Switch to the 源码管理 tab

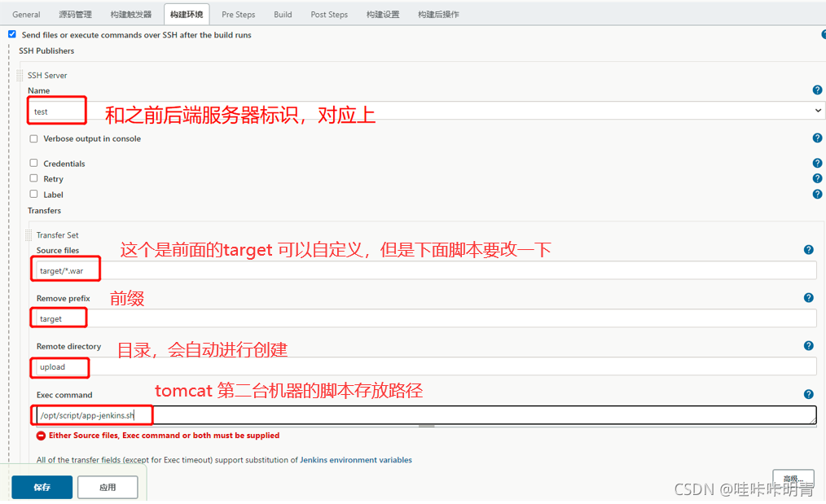pos(75,14)
